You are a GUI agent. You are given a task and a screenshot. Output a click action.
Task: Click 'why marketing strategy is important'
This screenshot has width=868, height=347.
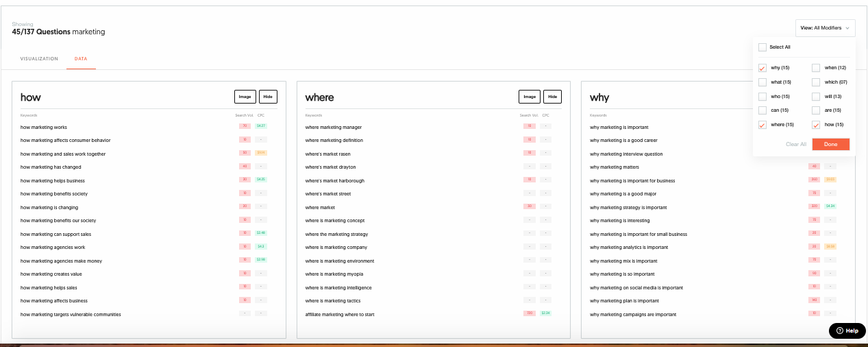(628, 208)
